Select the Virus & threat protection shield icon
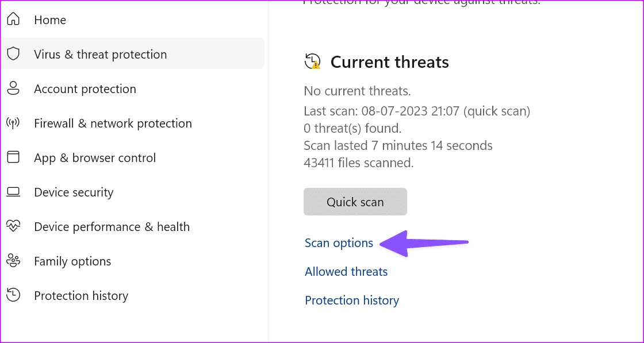 point(13,53)
